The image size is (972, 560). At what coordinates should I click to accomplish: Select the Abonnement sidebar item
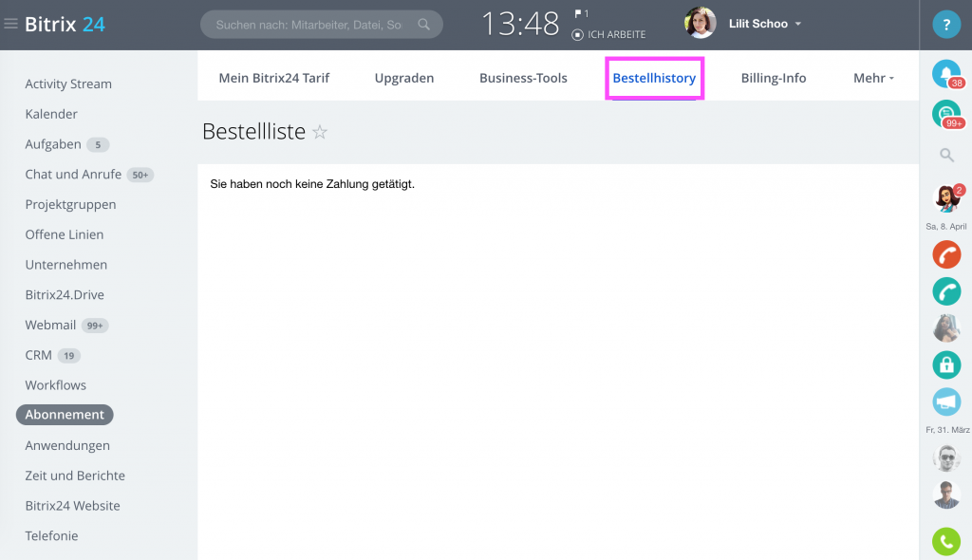pyautogui.click(x=65, y=415)
